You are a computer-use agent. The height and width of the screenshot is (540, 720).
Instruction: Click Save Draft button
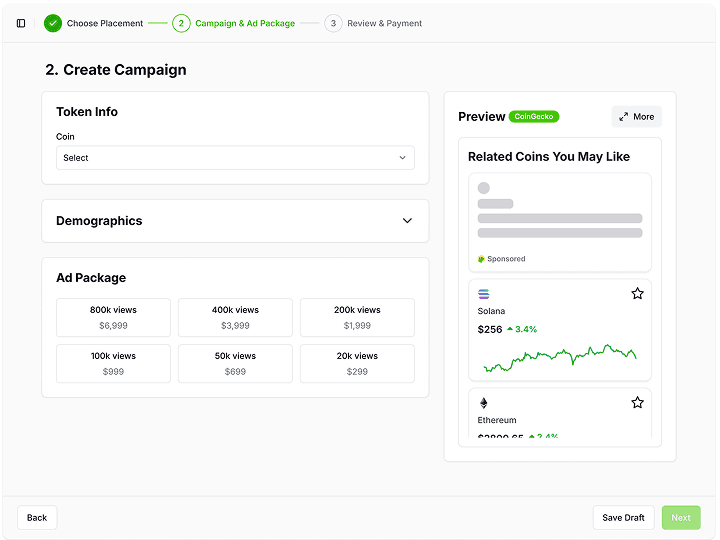(x=623, y=518)
